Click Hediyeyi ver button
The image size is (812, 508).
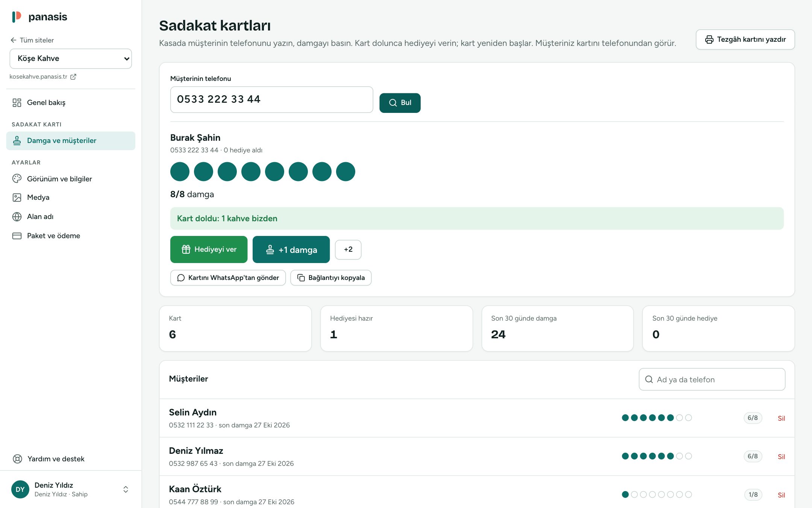(209, 249)
